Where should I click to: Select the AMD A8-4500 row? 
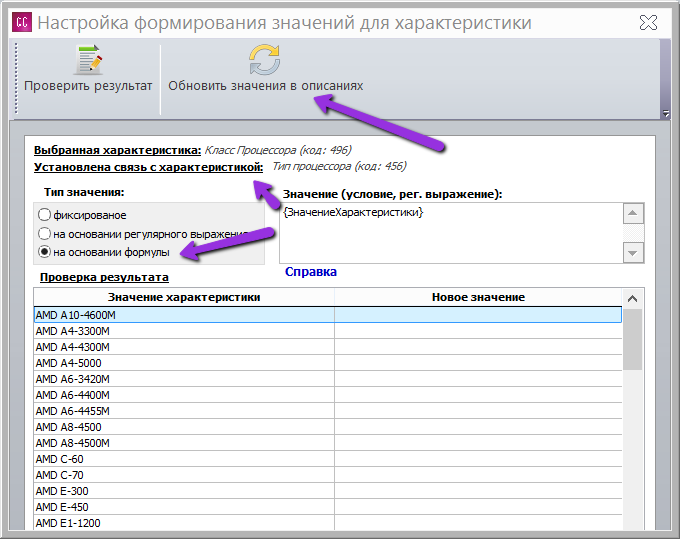click(327, 427)
